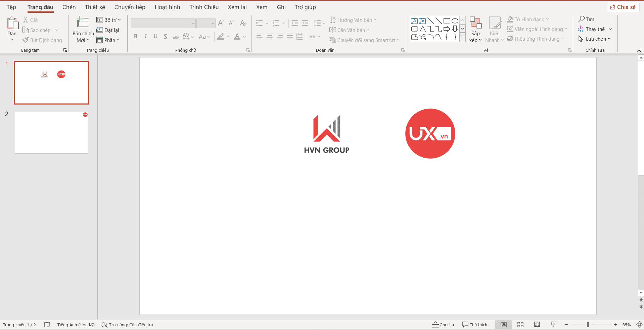
Task: Open the font family dropdown
Action: coord(193,23)
